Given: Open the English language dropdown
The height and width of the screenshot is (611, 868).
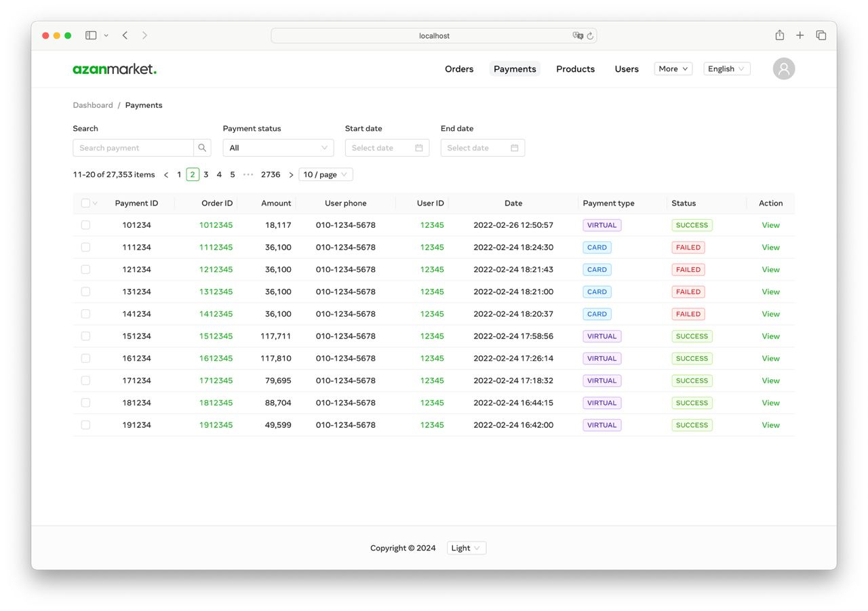Looking at the screenshot, I should (726, 68).
